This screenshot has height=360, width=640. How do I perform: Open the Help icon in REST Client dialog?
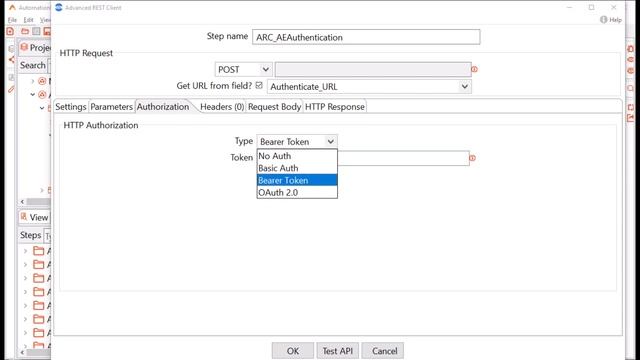pyautogui.click(x=604, y=20)
